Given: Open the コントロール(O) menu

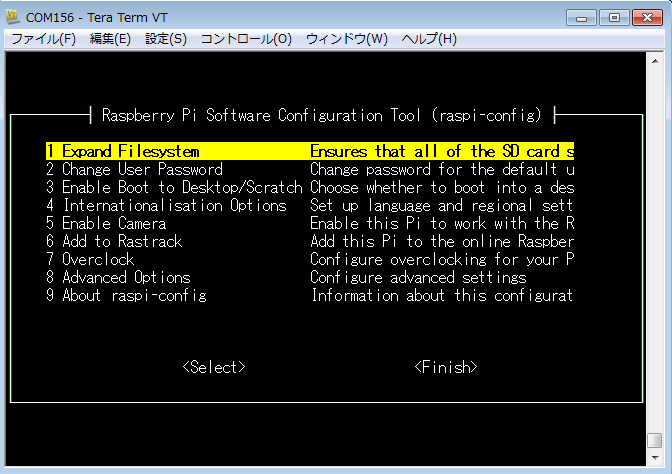Looking at the screenshot, I should pos(246,39).
